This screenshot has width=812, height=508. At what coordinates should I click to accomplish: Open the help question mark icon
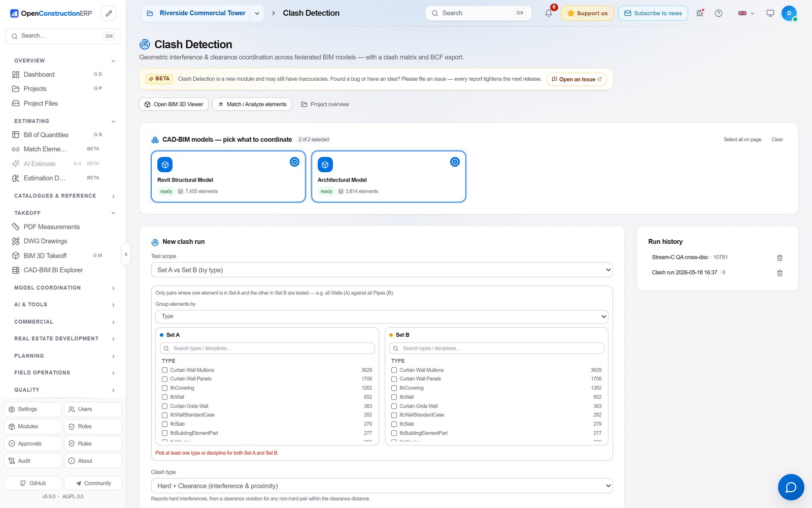point(719,13)
